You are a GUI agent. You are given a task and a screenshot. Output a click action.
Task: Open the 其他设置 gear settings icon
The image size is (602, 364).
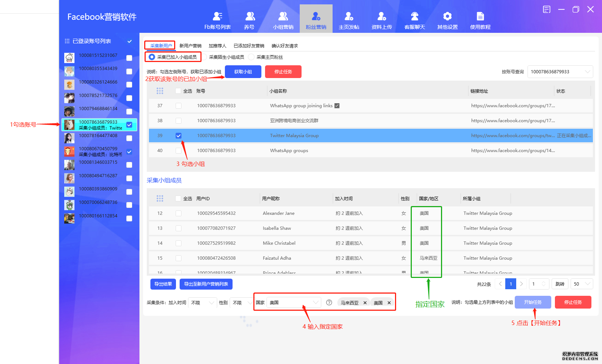pos(447,16)
